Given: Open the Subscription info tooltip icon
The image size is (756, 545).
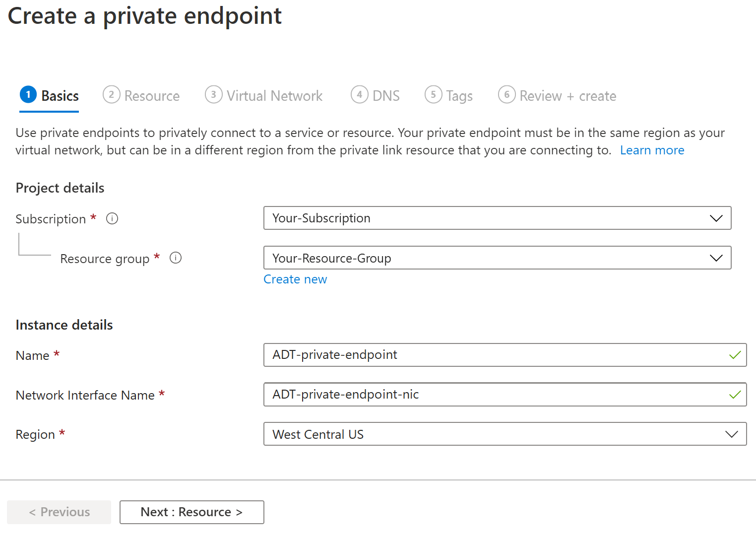Looking at the screenshot, I should (x=112, y=218).
